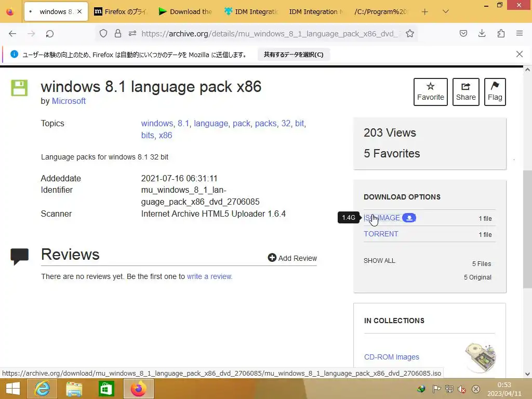Open CD-ROM Images collection link
The width and height of the screenshot is (532, 399).
click(392, 357)
